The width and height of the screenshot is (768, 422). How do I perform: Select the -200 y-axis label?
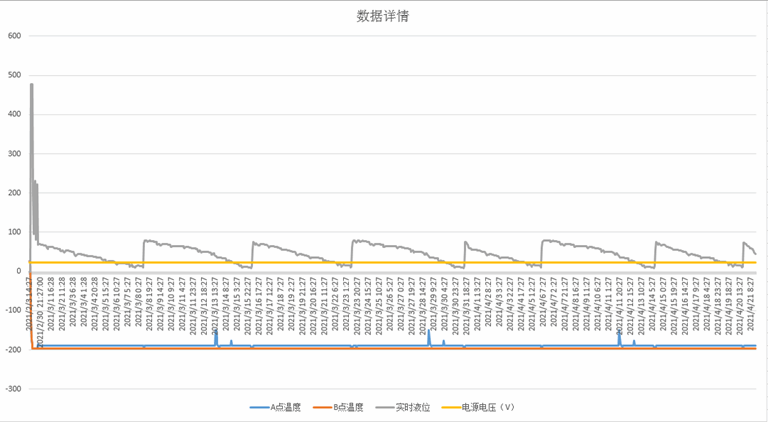[13, 350]
